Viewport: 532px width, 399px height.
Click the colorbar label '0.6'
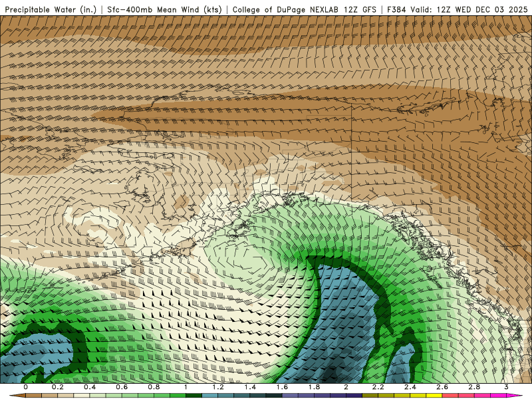click(x=122, y=387)
